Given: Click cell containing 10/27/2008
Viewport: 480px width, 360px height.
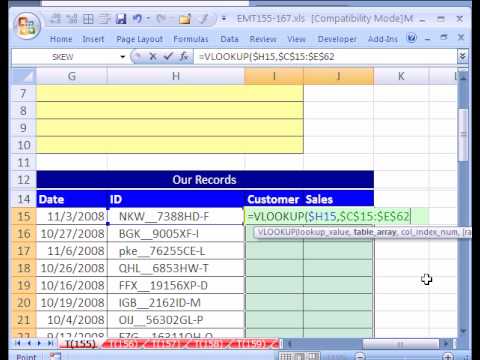Looking at the screenshot, I should 72,234.
